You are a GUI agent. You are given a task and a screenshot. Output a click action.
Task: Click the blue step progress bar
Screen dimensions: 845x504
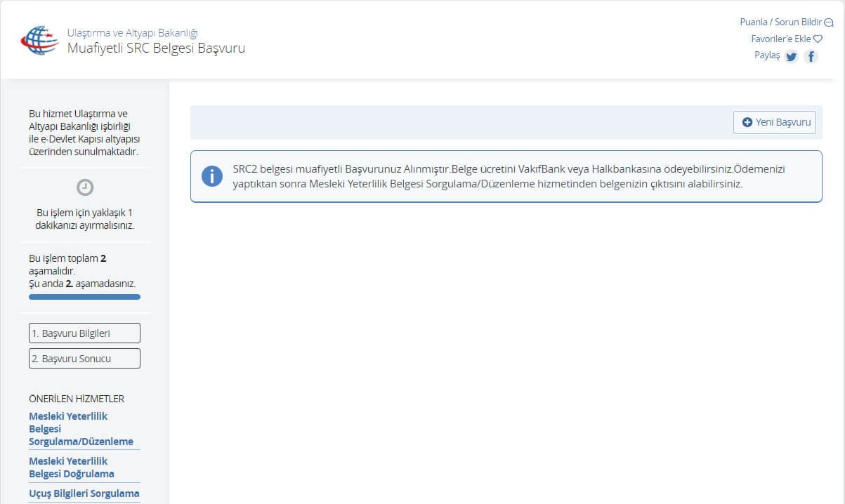(84, 297)
